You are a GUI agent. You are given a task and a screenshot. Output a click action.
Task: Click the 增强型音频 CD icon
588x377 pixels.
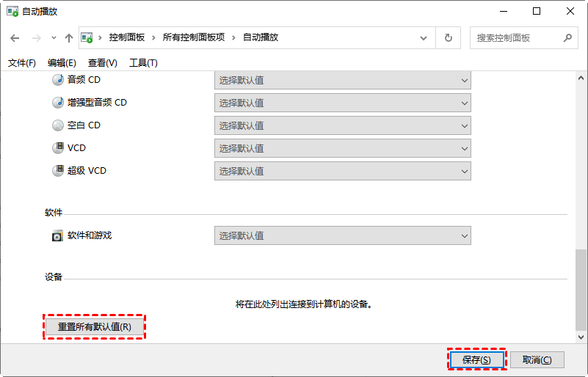tap(58, 103)
